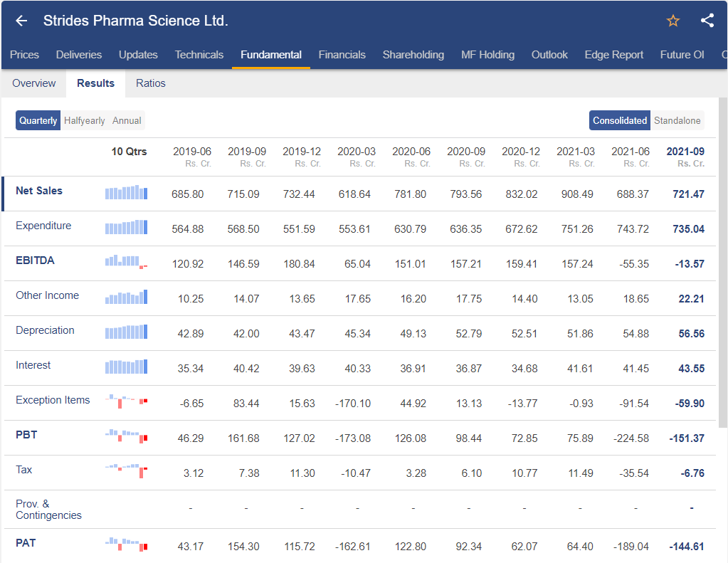This screenshot has height=563, width=728.
Task: Open Net Sales mini bar chart
Action: (x=126, y=192)
